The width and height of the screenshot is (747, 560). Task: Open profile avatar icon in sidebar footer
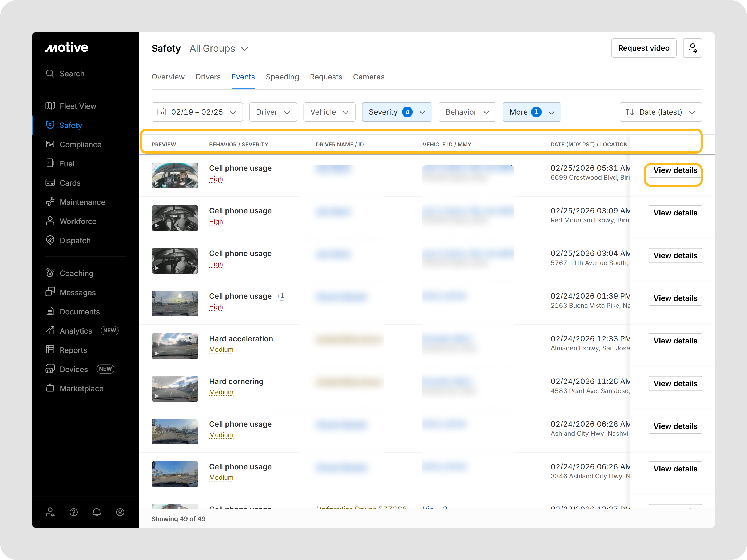pos(120,513)
